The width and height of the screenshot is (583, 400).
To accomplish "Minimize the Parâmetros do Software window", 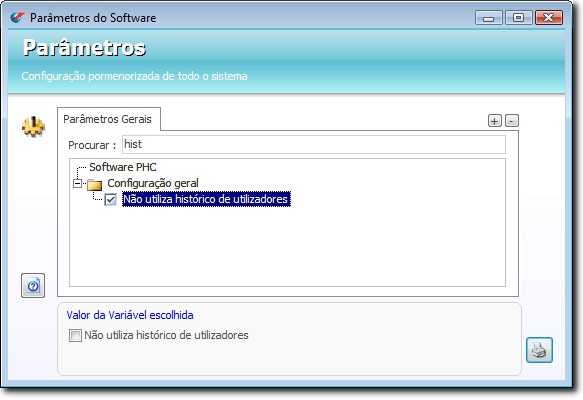I will coord(489,17).
